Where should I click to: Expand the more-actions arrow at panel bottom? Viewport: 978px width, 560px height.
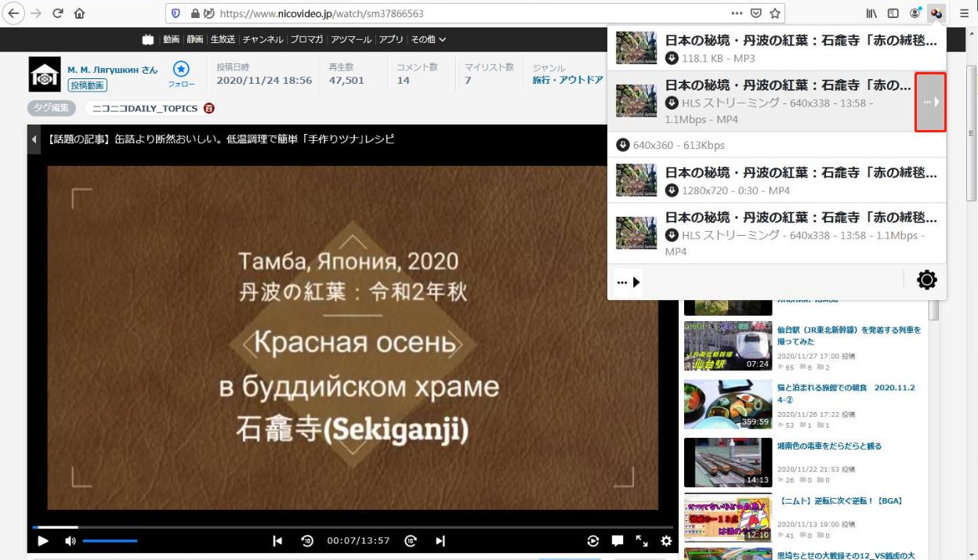tap(628, 282)
